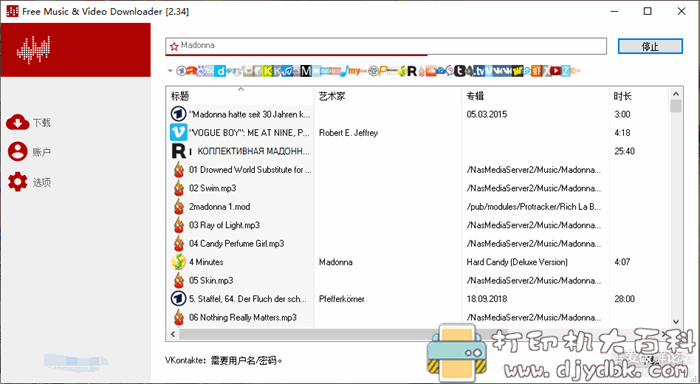Click the horizontal scrollbar left arrow

(173, 334)
